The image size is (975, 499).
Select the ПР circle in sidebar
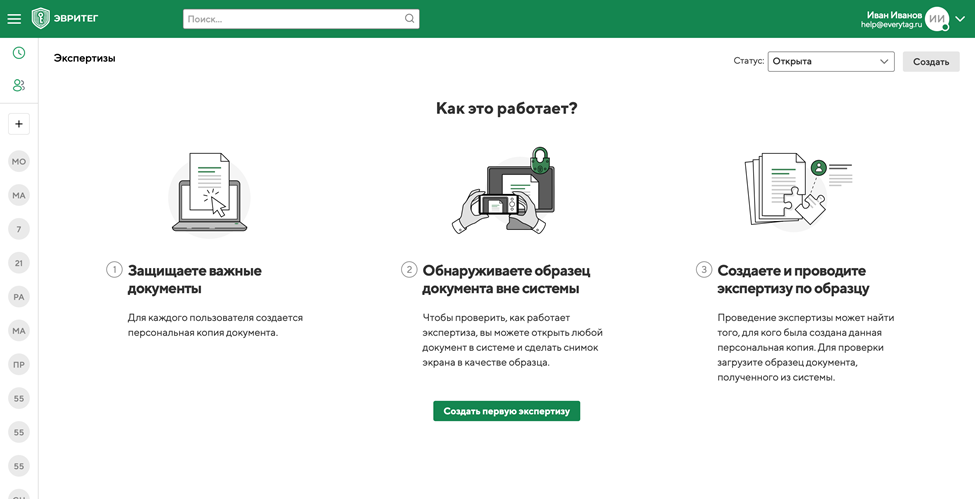coord(19,365)
